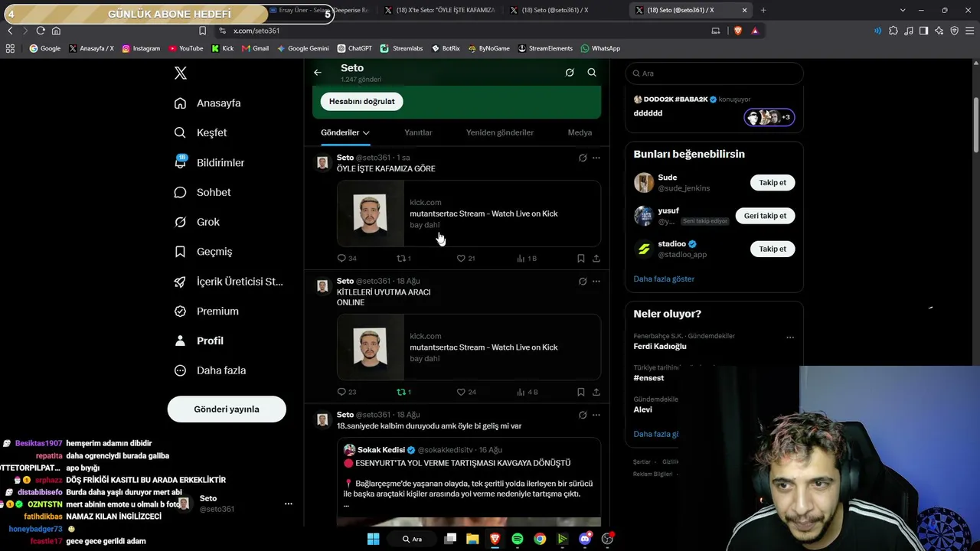This screenshot has height=551, width=980.
Task: Reload the page in the browser toolbar
Action: coord(41,31)
